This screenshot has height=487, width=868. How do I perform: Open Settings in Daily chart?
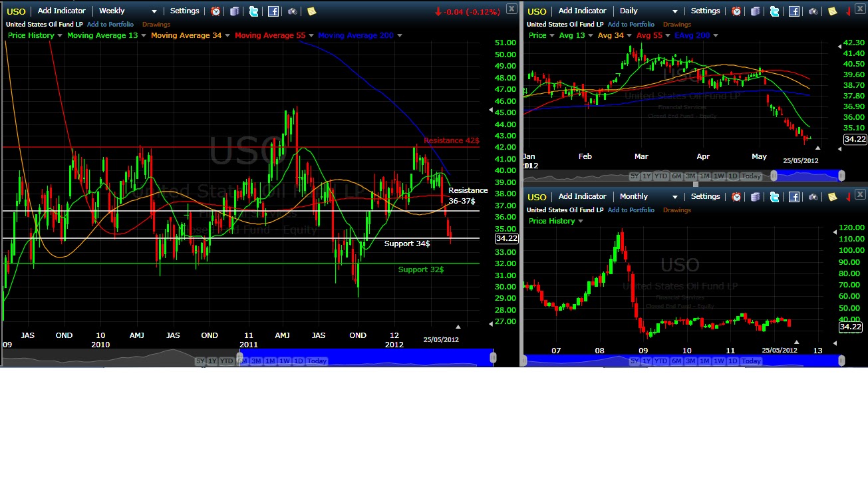pos(705,11)
